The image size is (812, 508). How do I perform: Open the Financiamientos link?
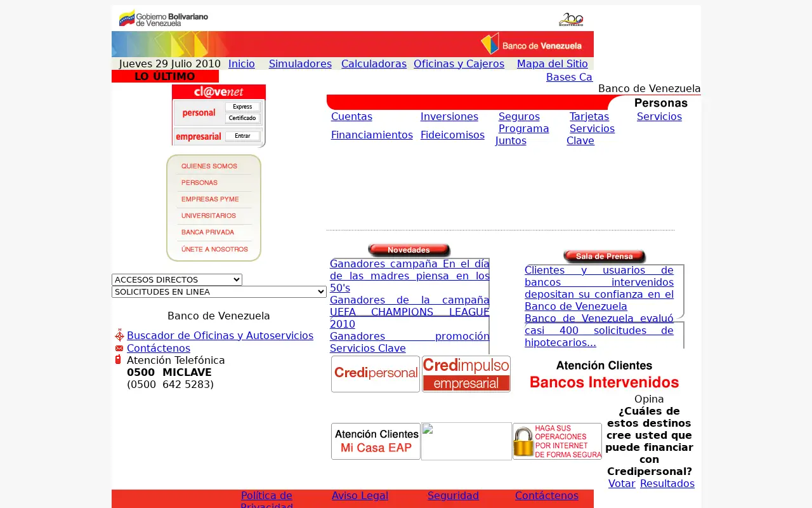click(x=372, y=135)
